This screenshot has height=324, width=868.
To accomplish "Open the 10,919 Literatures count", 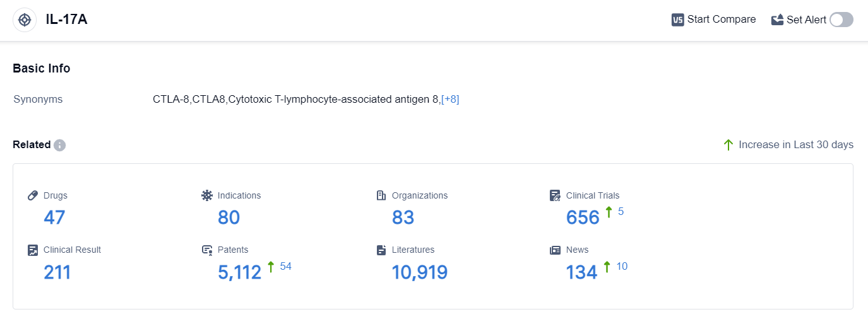I will pos(419,272).
